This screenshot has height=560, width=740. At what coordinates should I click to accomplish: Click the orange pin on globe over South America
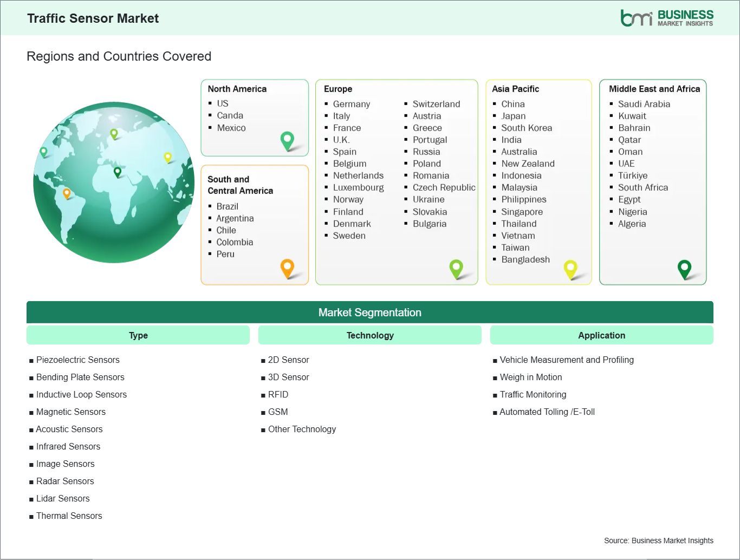pos(67,193)
